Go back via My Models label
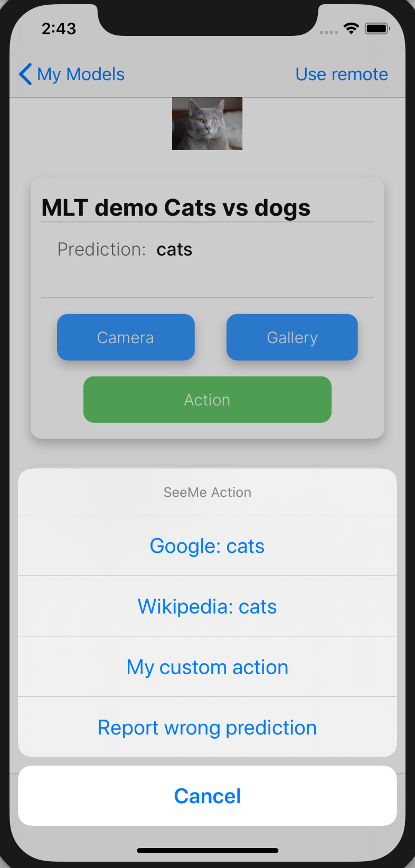Viewport: 415px width, 868px height. (81, 74)
